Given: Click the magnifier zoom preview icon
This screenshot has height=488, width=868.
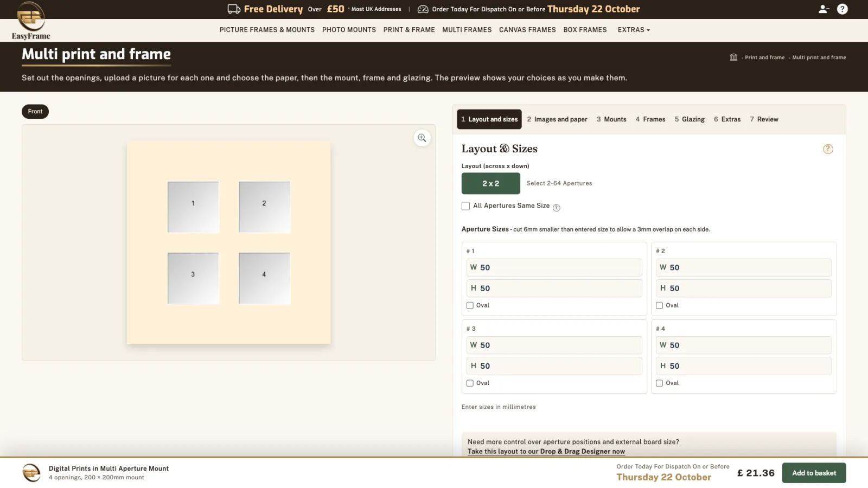Looking at the screenshot, I should [422, 138].
